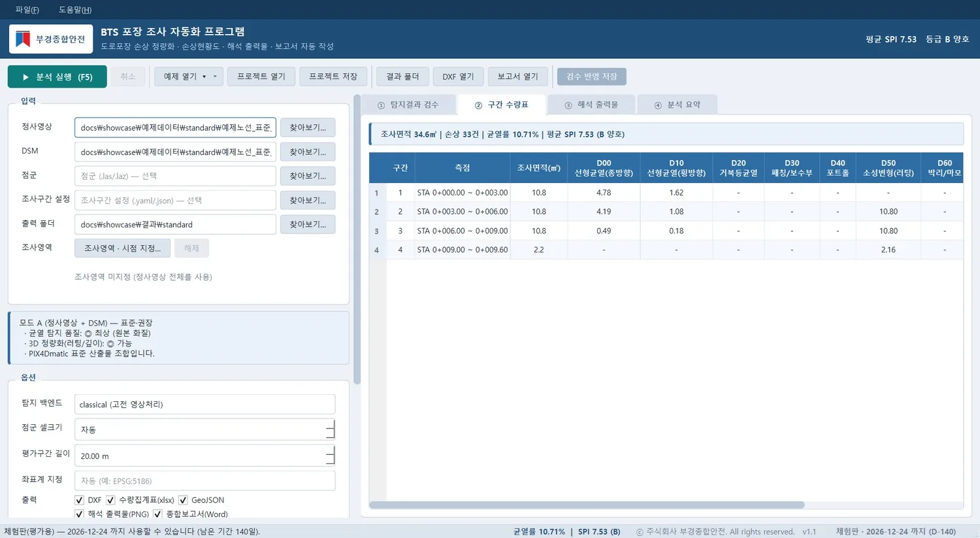Click the 2.16 cell in row 4
This screenshot has height=538, width=980.
pyautogui.click(x=889, y=250)
